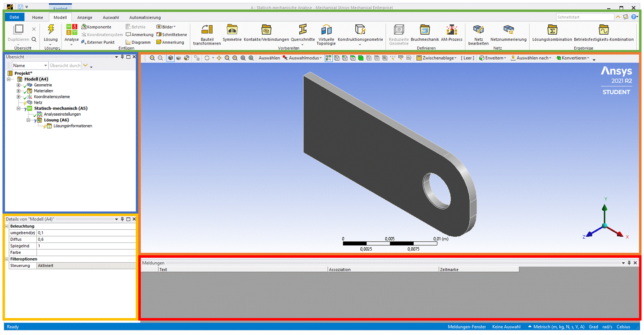Expand the Geometrie tree node
This screenshot has width=644, height=335.
[19, 85]
